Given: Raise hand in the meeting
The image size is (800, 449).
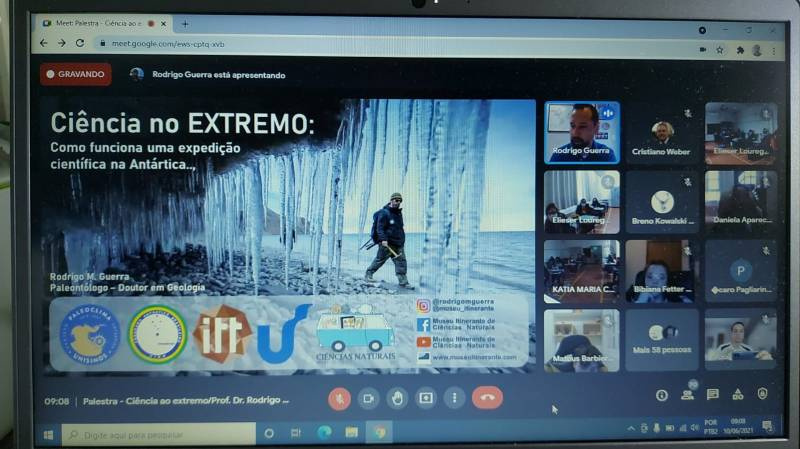Looking at the screenshot, I should (397, 398).
